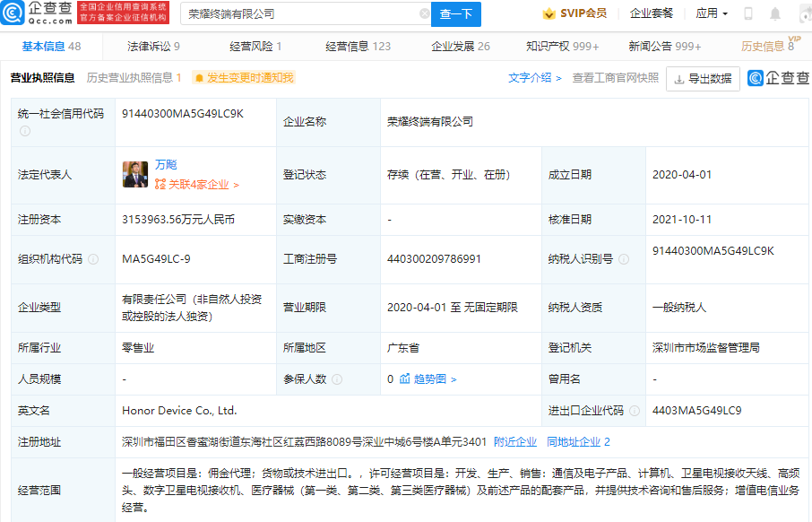Click the info icon beside 参保人数
The width and height of the screenshot is (812, 522).
(337, 379)
